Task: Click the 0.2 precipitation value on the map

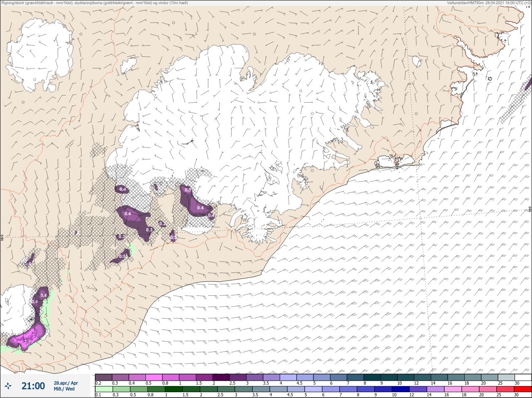Action: (x=163, y=224)
